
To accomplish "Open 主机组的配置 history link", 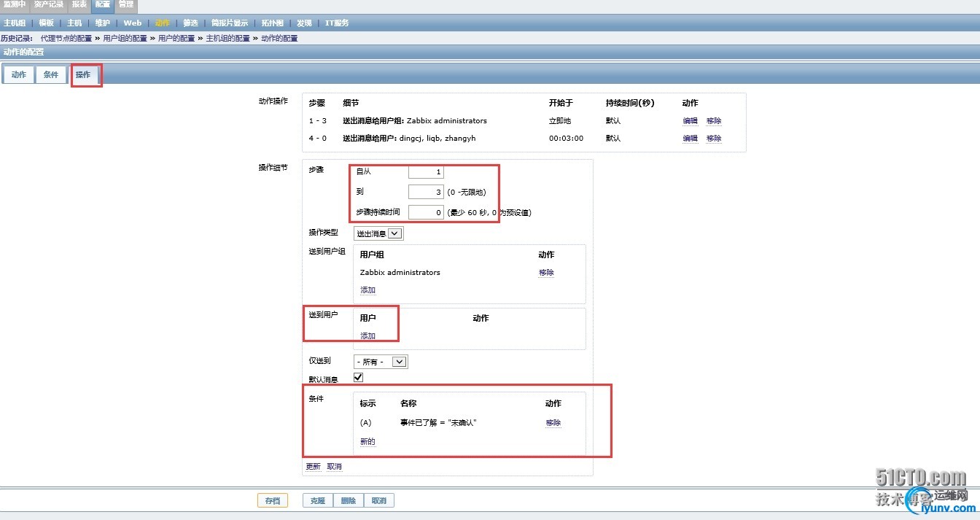I will (227, 38).
